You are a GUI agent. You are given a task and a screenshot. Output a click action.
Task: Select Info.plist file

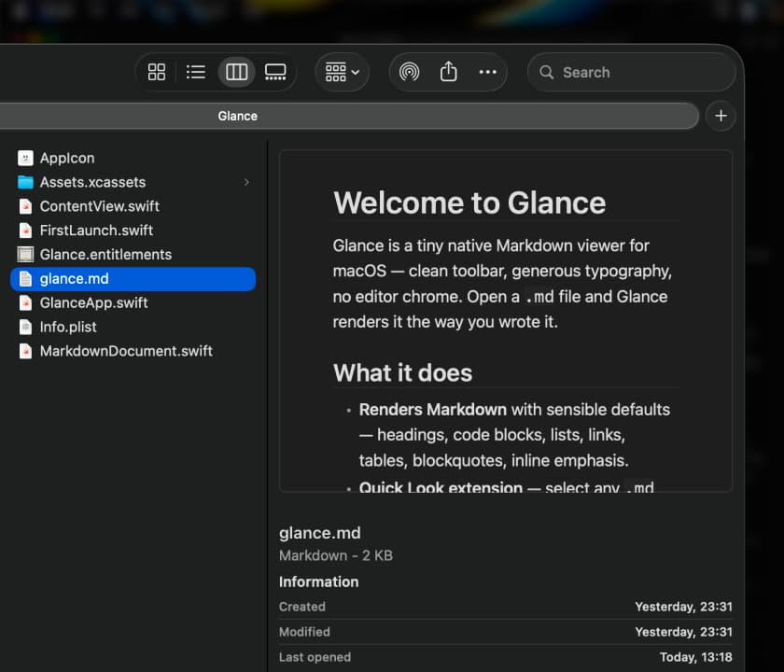click(x=133, y=327)
